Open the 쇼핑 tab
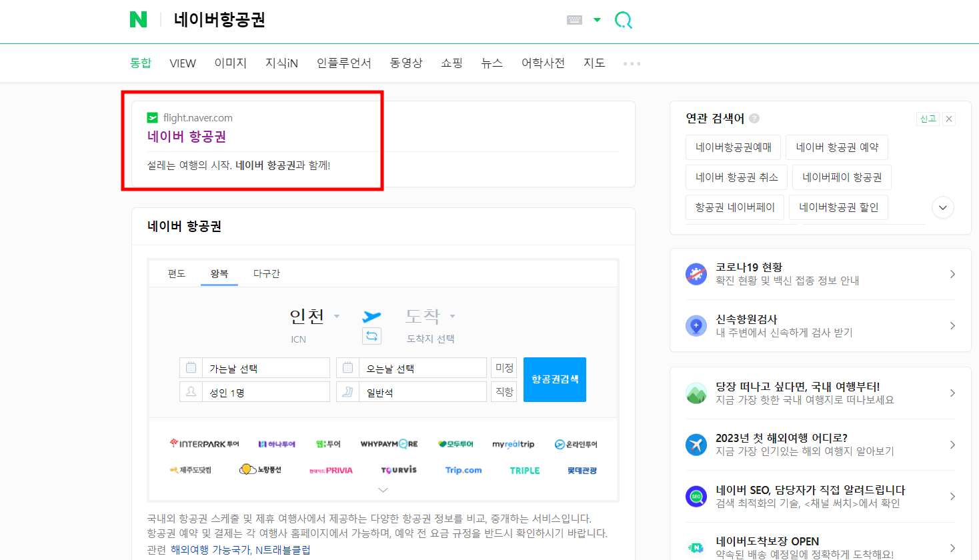 451,63
